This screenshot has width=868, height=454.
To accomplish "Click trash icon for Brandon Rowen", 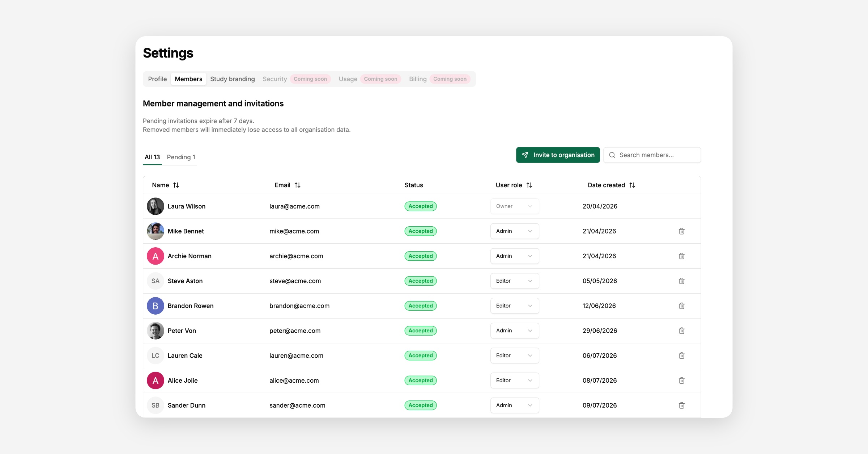I will 681,306.
